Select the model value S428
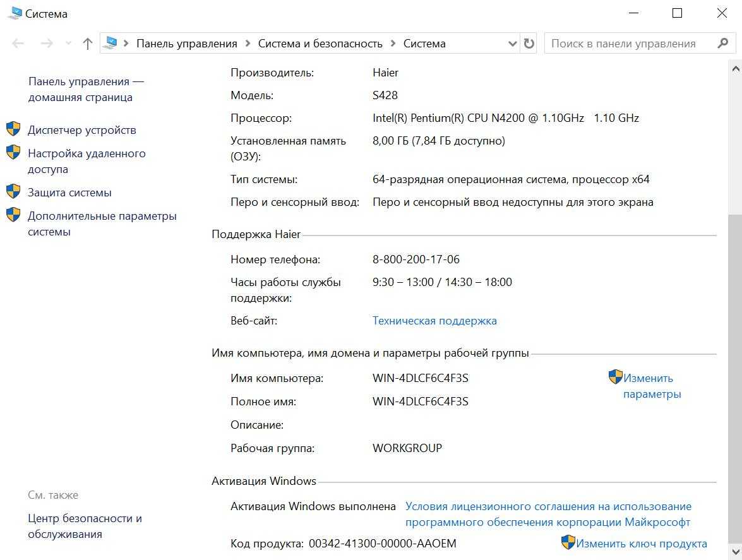Image resolution: width=742 pixels, height=560 pixels. coord(385,95)
